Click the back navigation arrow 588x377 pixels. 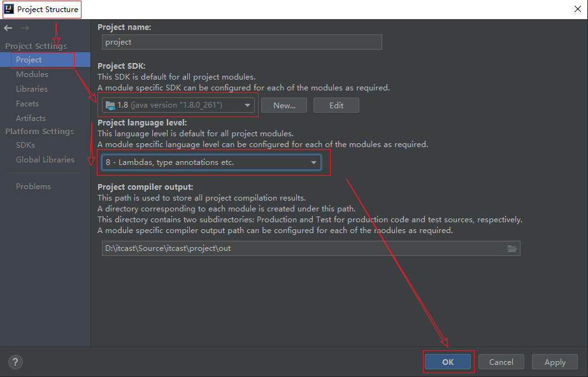click(x=8, y=28)
